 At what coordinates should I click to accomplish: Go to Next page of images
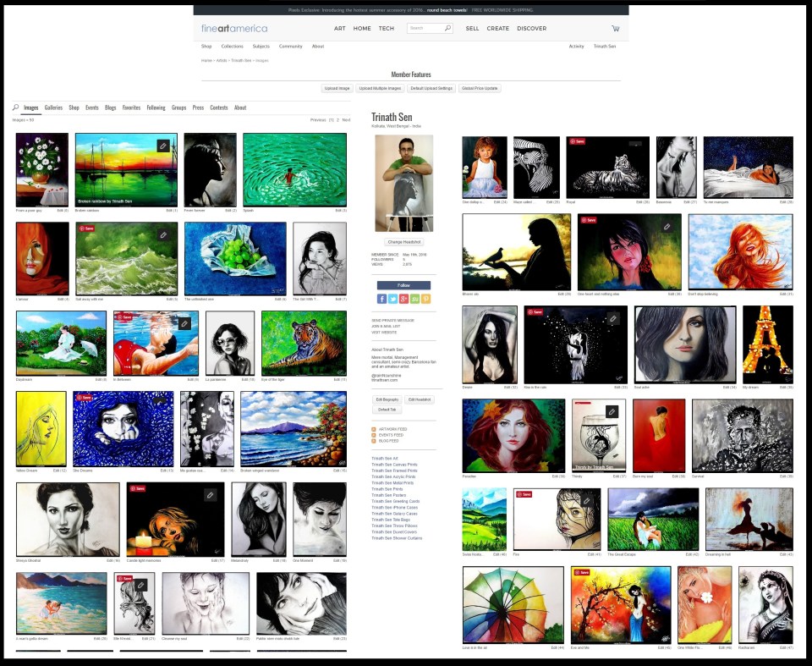346,120
